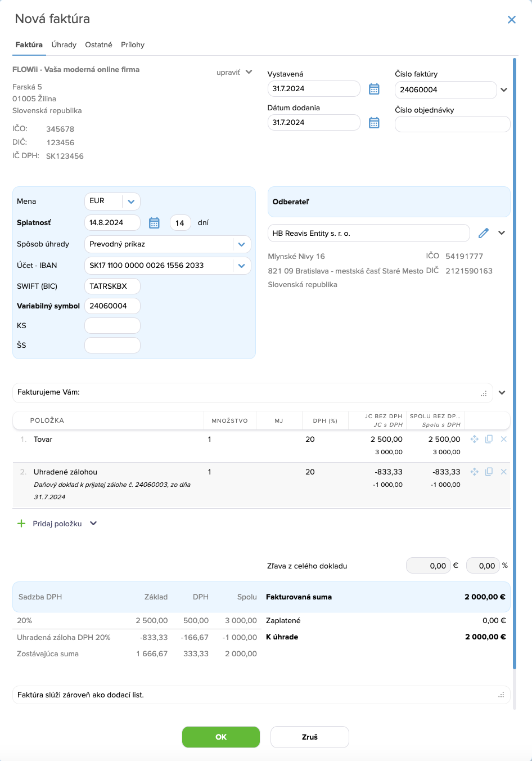532x761 pixels.
Task: Duplicate the Tovar item row
Action: [489, 439]
